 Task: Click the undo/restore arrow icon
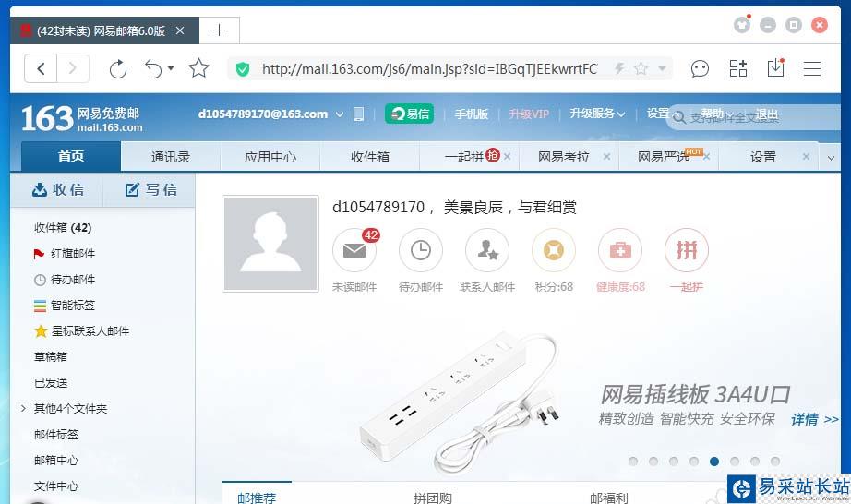153,69
